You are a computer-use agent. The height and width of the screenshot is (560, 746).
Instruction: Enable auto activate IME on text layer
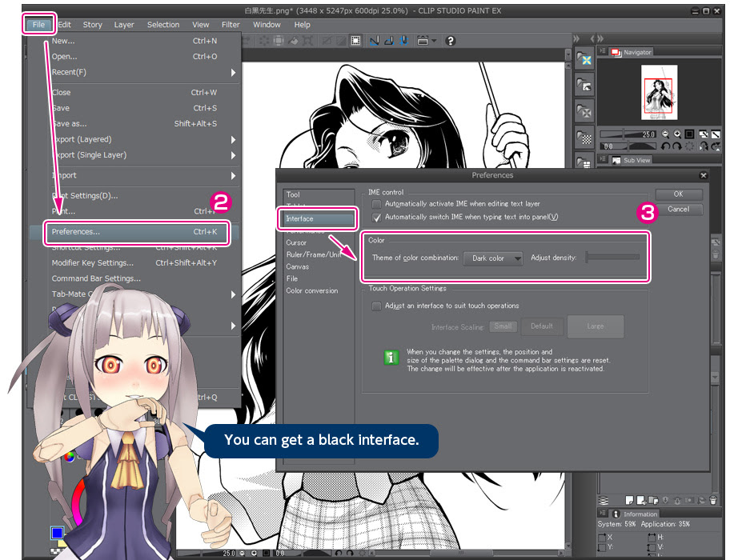click(376, 204)
